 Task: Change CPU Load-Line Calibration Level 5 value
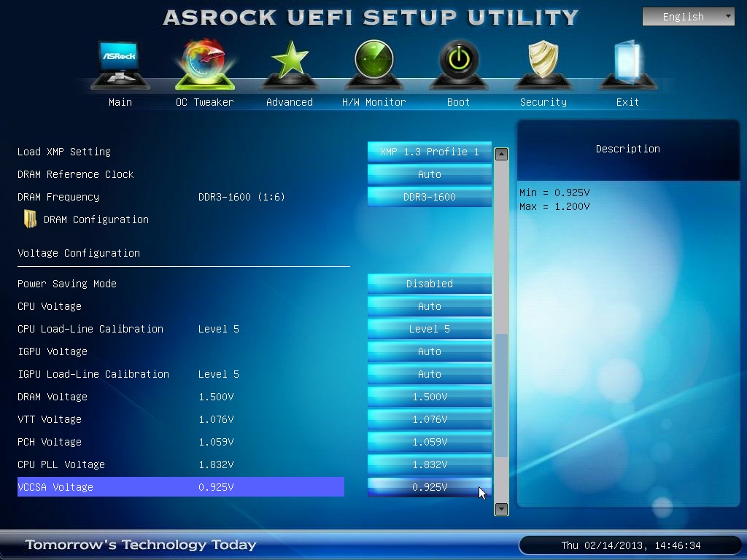click(429, 329)
